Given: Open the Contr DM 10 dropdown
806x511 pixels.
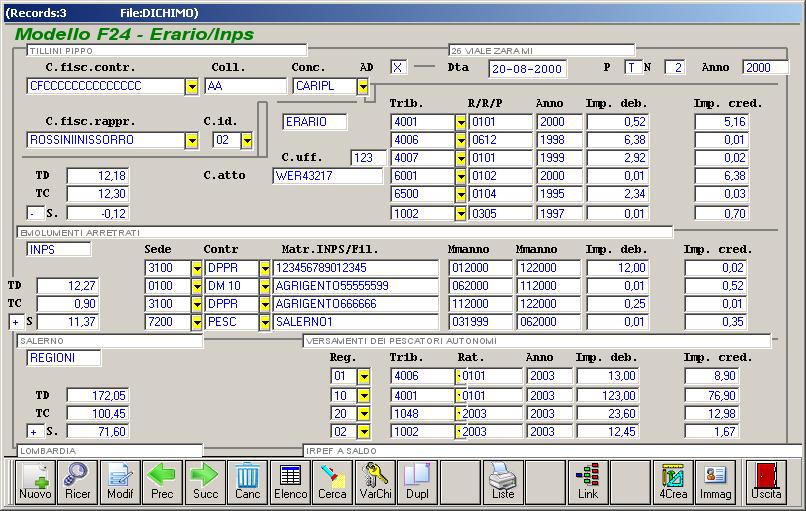Looking at the screenshot, I should [264, 286].
